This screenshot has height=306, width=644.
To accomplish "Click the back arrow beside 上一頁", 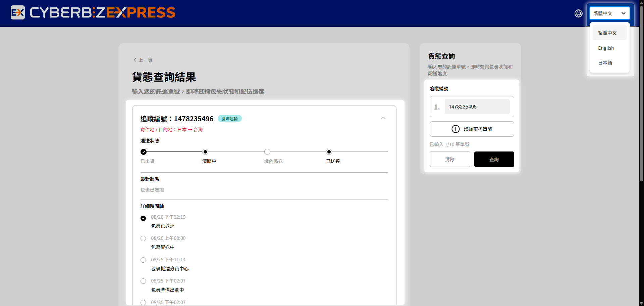I will coord(135,60).
